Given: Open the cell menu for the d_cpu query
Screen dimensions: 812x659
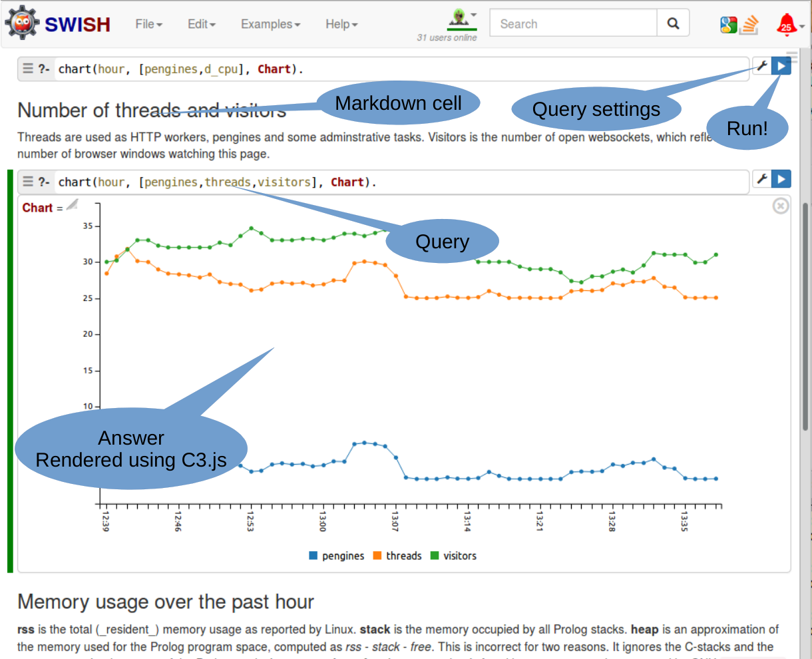Looking at the screenshot, I should [x=28, y=68].
